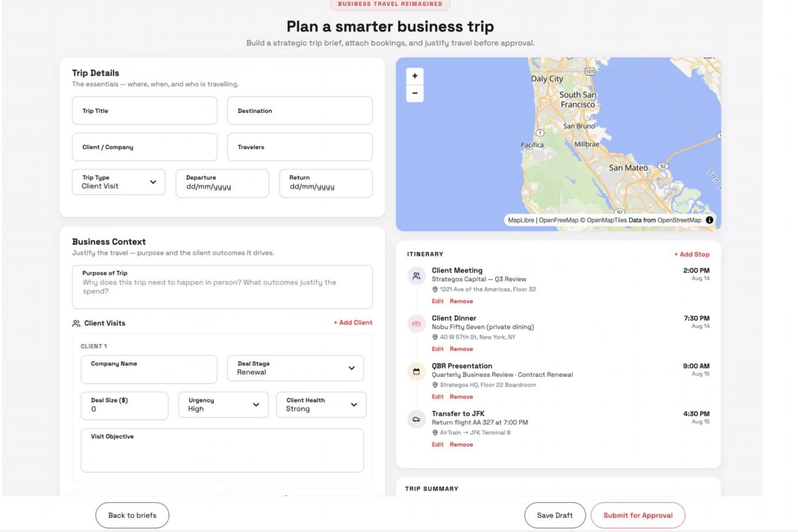Click the QBR Presentation calendar icon
The image size is (798, 532).
click(416, 371)
